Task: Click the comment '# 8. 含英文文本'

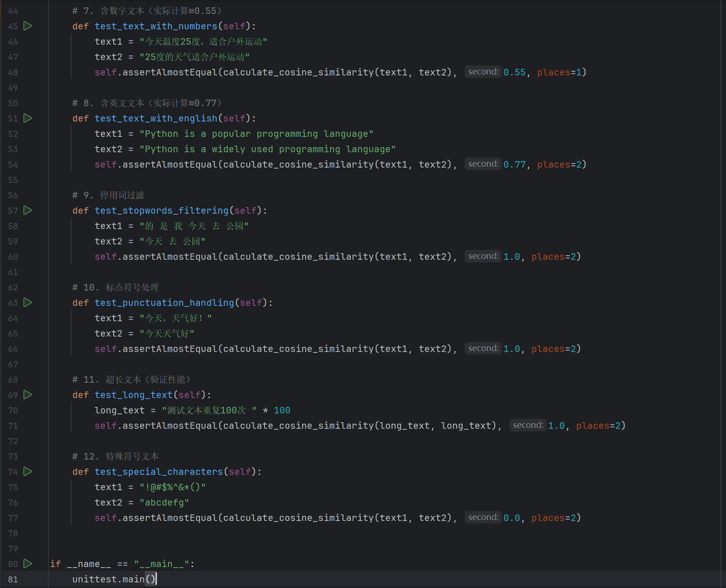Action: click(147, 103)
